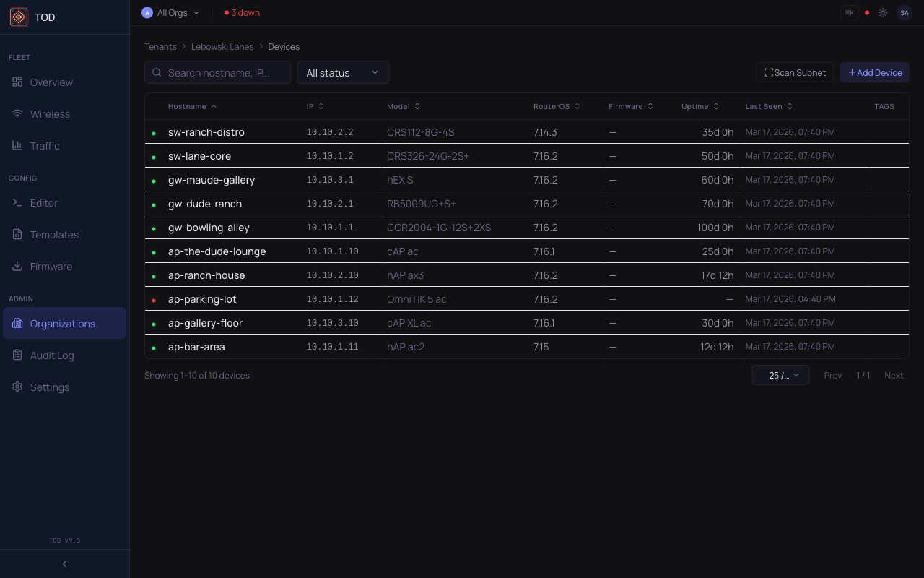Image resolution: width=924 pixels, height=578 pixels.
Task: Change the items-per-page 25 dropdown
Action: 780,375
